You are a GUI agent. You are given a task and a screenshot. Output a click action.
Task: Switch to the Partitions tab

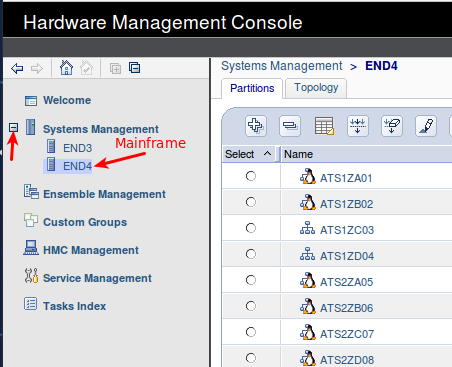[x=252, y=88]
